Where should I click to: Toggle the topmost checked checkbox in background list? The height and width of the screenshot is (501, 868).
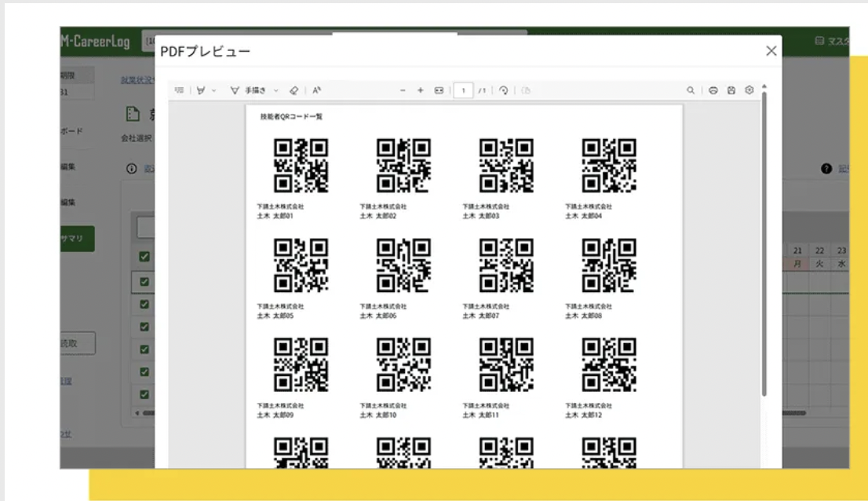click(144, 257)
